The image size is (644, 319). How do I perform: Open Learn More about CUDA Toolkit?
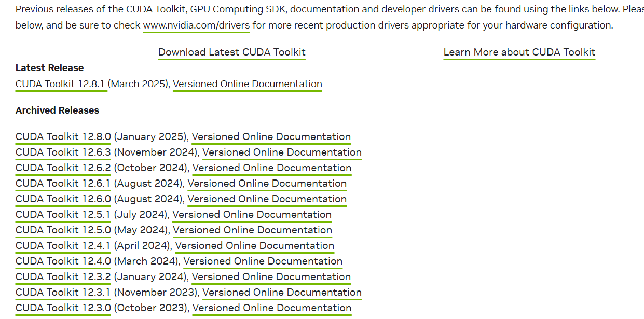tap(519, 52)
